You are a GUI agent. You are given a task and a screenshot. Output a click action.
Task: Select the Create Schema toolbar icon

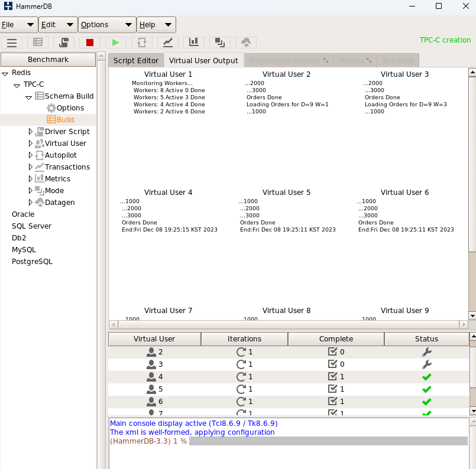tap(37, 42)
